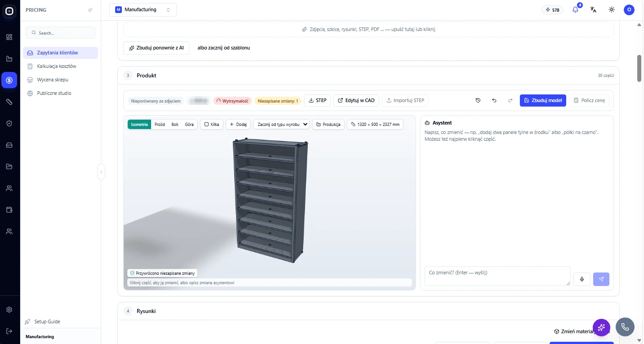Click the microphone voice input button
Viewport: 644px width, 344px height.
[582, 279]
